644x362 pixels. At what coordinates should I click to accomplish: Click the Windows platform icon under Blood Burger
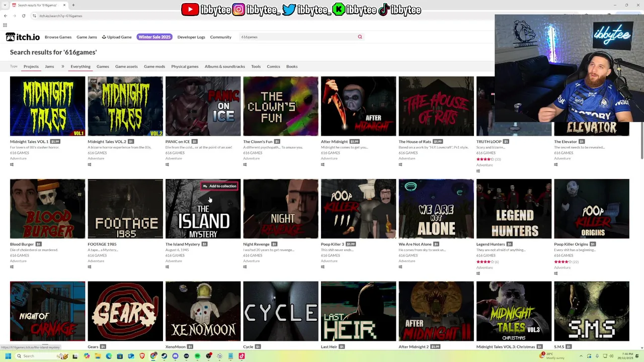pos(12,267)
